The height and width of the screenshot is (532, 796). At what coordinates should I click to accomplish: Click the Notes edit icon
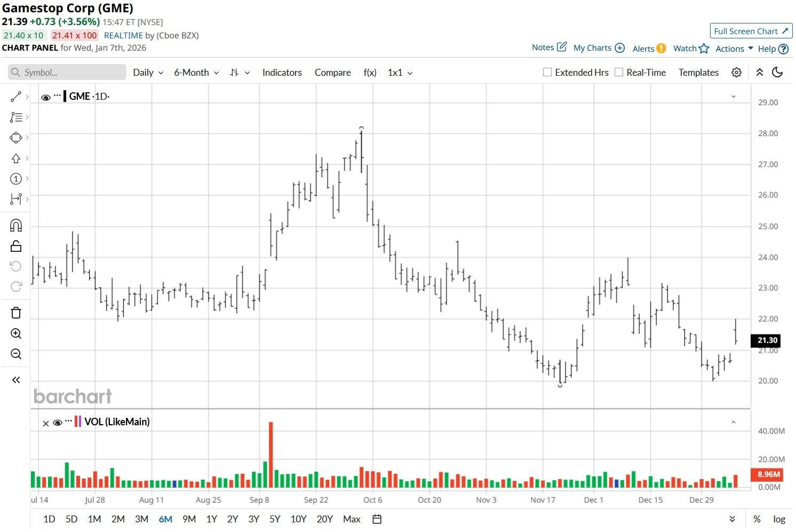coord(562,47)
